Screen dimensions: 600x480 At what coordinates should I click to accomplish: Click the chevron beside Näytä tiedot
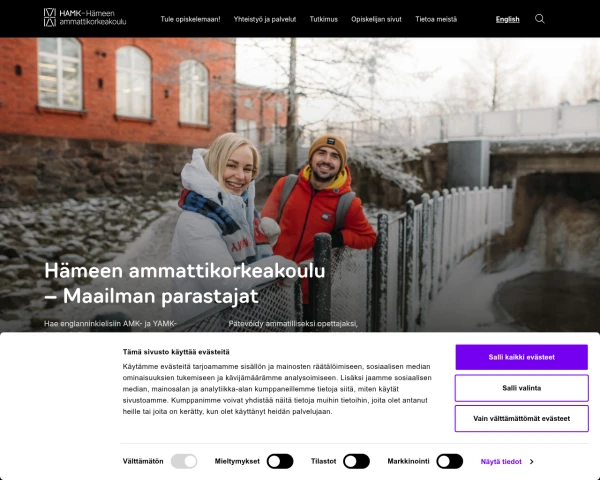tap(532, 462)
